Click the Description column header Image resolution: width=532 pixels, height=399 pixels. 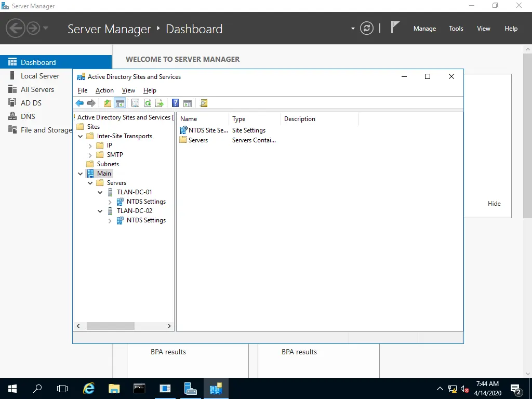coord(320,119)
